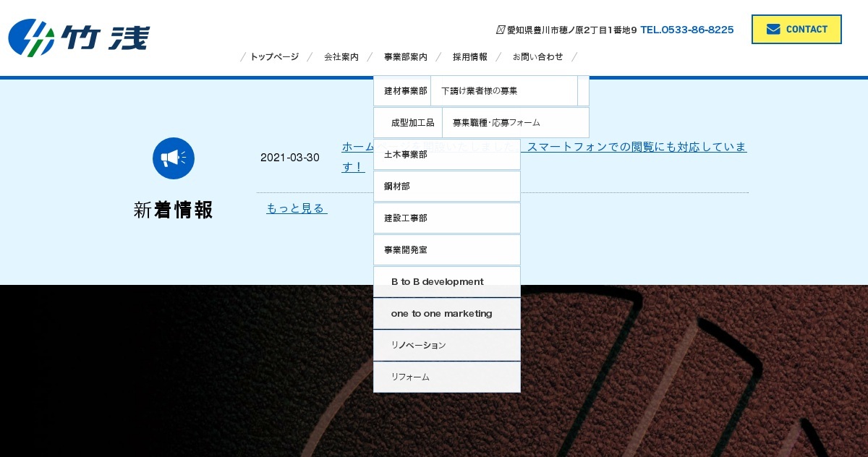Click the map pin icon beside the address
Screen dimensions: 868x457
(x=501, y=29)
